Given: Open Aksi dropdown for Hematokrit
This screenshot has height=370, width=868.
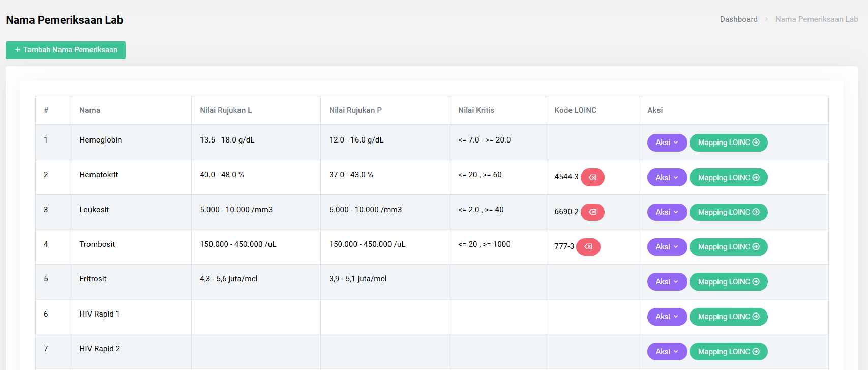Looking at the screenshot, I should click(x=667, y=177).
